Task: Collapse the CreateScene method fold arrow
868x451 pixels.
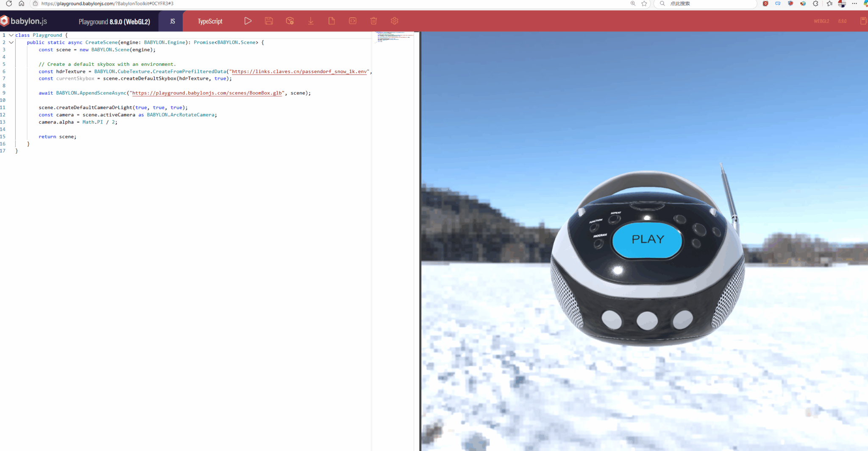Action: click(x=11, y=42)
